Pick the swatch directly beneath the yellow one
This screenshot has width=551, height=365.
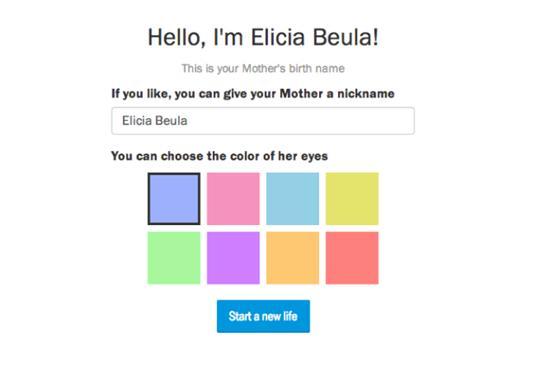[x=352, y=258]
